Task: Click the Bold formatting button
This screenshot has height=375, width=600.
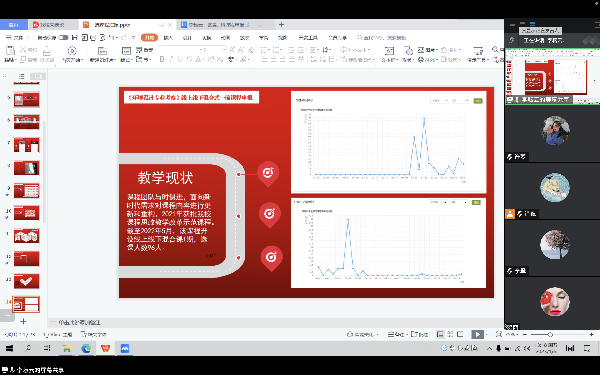Action: [x=162, y=59]
